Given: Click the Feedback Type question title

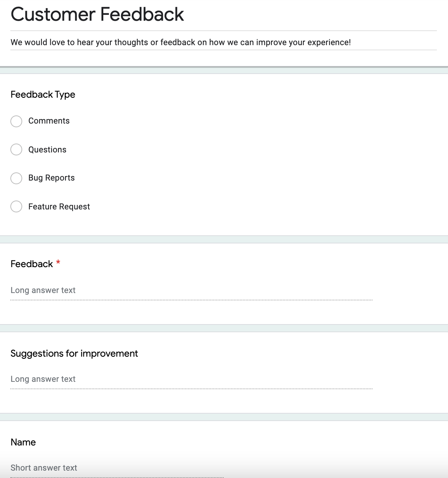Looking at the screenshot, I should pos(43,95).
